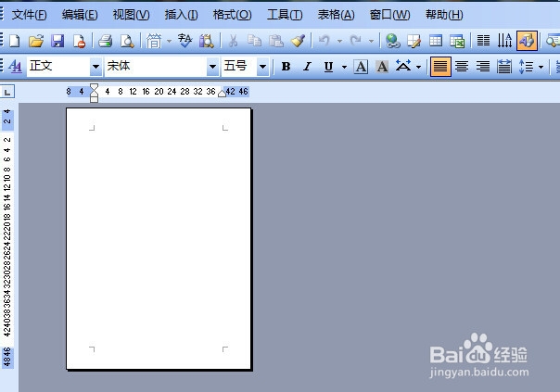Undo the last action
Image resolution: width=560 pixels, height=392 pixels.
(x=325, y=41)
